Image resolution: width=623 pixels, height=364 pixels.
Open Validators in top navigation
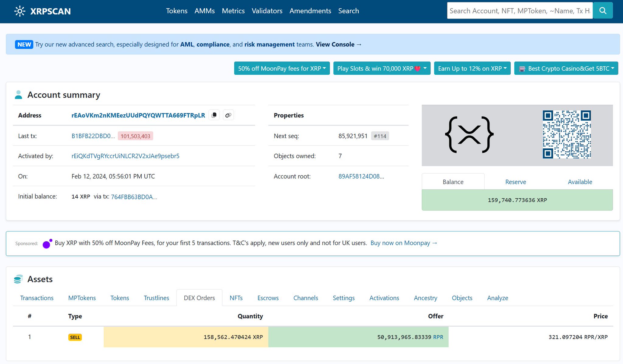[x=267, y=11]
